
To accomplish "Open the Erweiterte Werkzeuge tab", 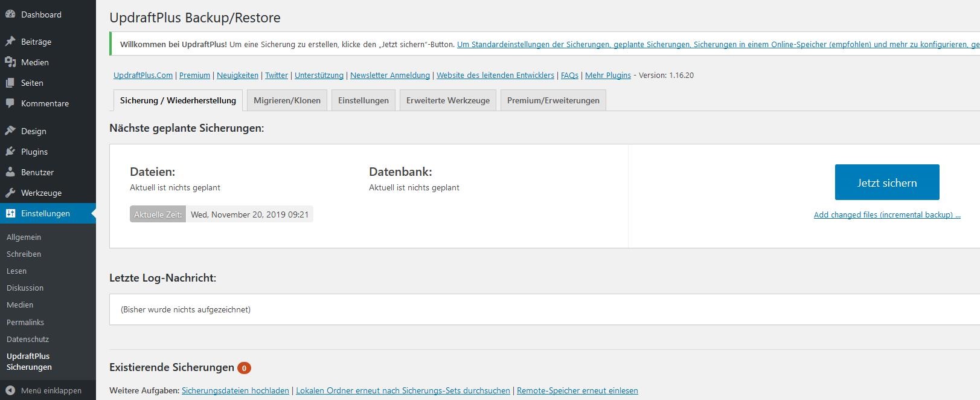I will (448, 100).
